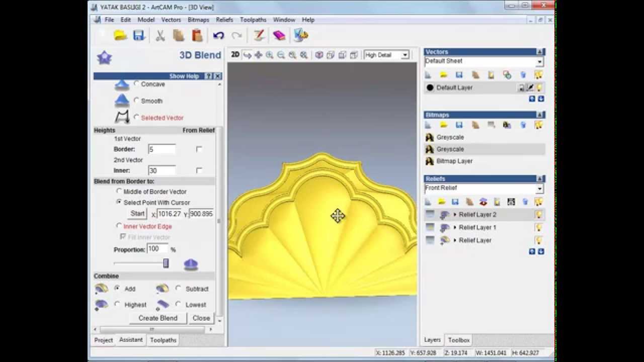
Task: Open the Default Sheet dropdown
Action: tap(539, 62)
